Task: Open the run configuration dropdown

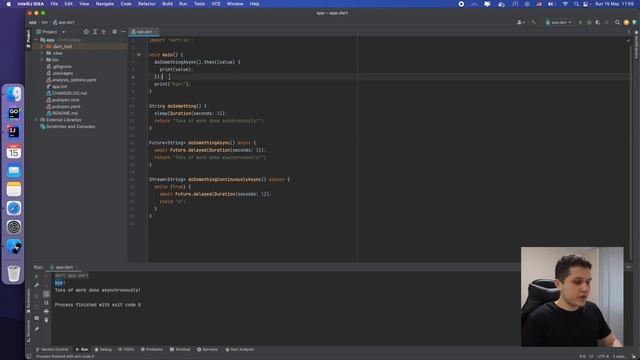Action: (559, 22)
